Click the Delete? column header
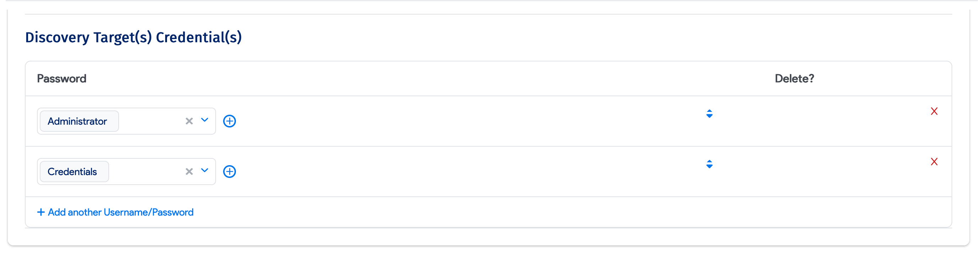 click(795, 78)
